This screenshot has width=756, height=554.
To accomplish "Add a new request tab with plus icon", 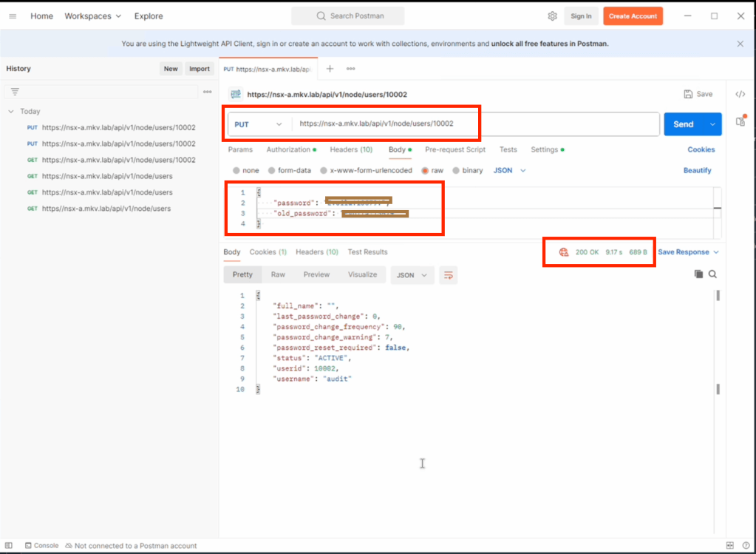I will coord(330,69).
